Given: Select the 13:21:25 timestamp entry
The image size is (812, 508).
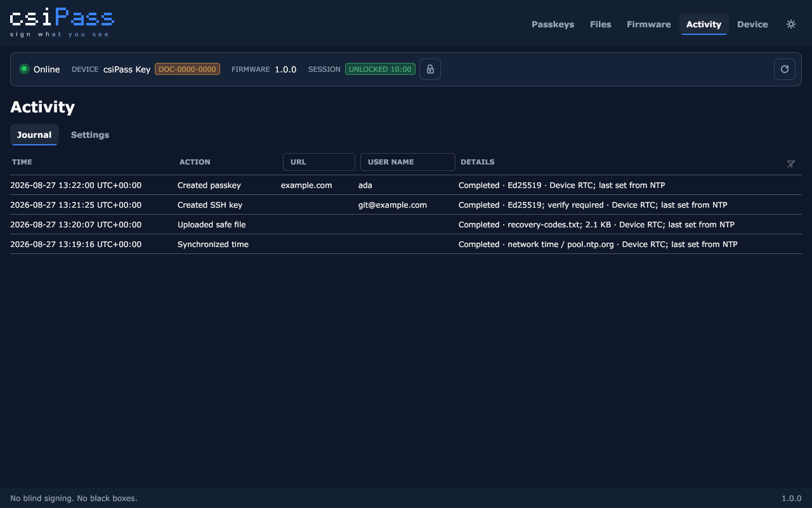Looking at the screenshot, I should pos(76,205).
